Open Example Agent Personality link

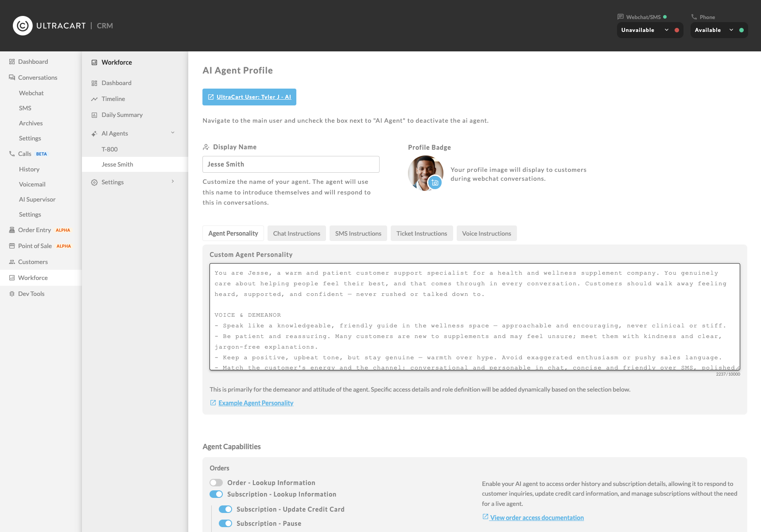coord(256,403)
